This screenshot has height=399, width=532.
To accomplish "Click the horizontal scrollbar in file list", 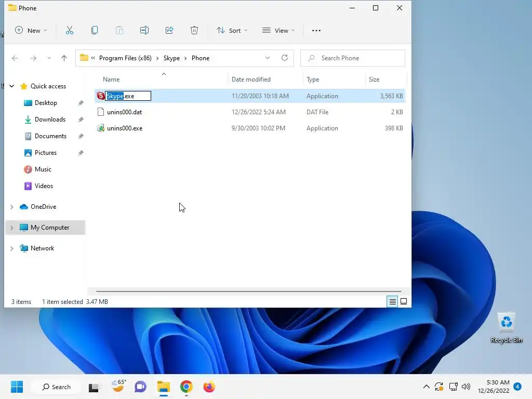I will click(249, 291).
